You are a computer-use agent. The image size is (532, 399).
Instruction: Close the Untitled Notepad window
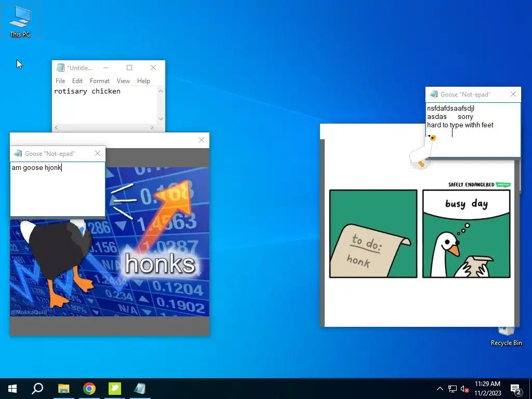153,68
